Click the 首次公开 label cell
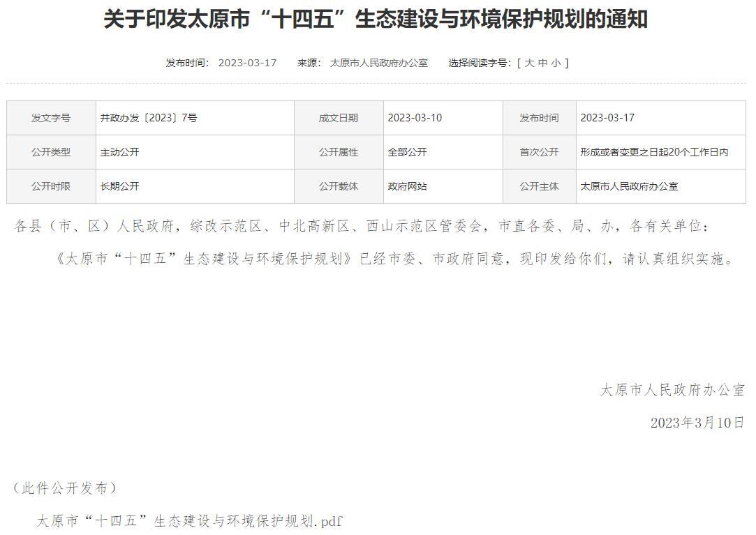This screenshot has width=756, height=535. point(539,152)
